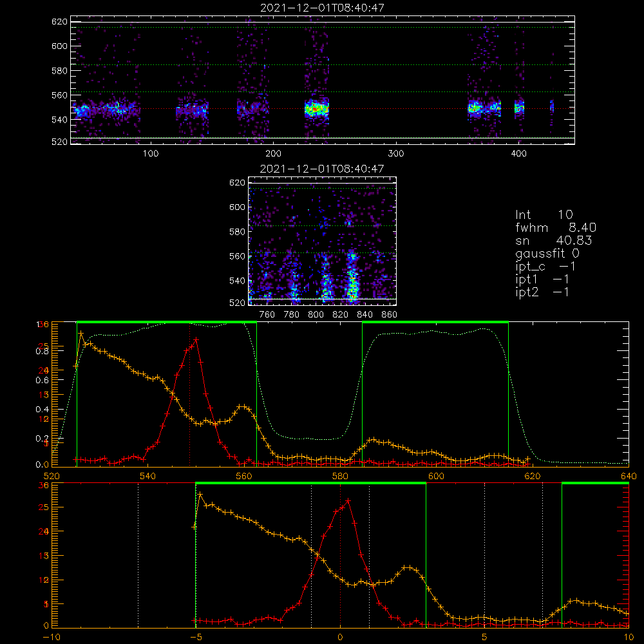Click the 'ipt2 -1' label

click(542, 292)
